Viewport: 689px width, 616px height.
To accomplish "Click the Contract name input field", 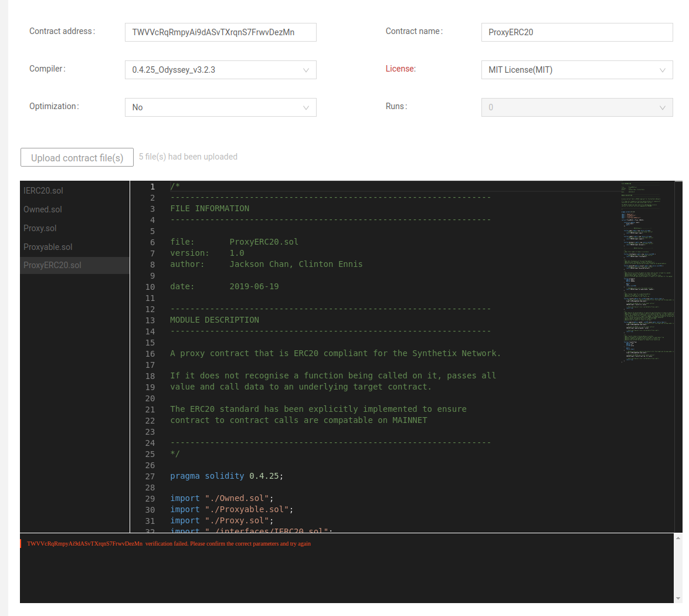I will point(577,32).
